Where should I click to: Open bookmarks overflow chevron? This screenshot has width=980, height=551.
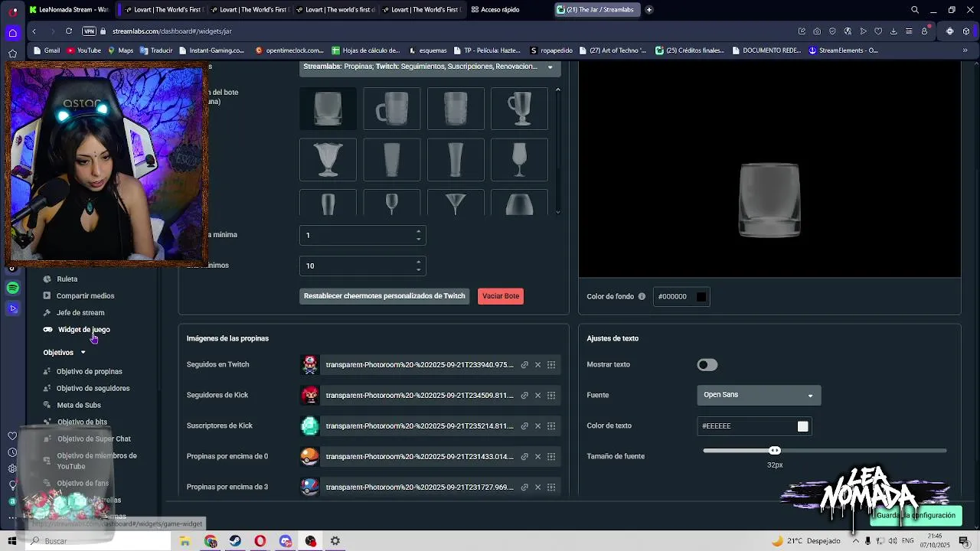[965, 51]
